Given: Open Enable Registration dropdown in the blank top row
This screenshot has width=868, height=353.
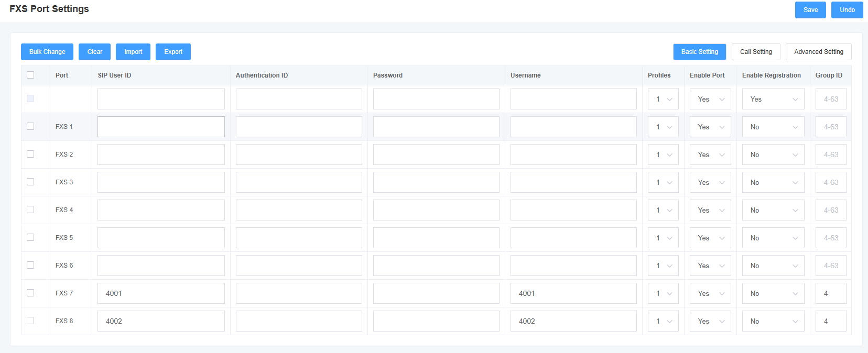Looking at the screenshot, I should 773,99.
